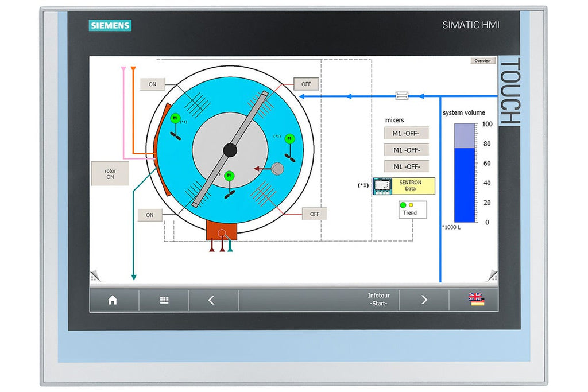The image size is (588, 392).
Task: Open the Overview screen
Action: [x=482, y=61]
